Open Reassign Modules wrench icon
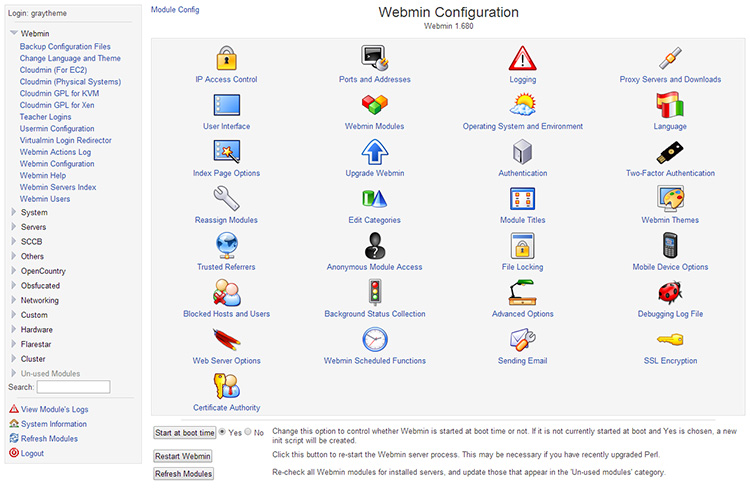750x500 pixels. 226,199
